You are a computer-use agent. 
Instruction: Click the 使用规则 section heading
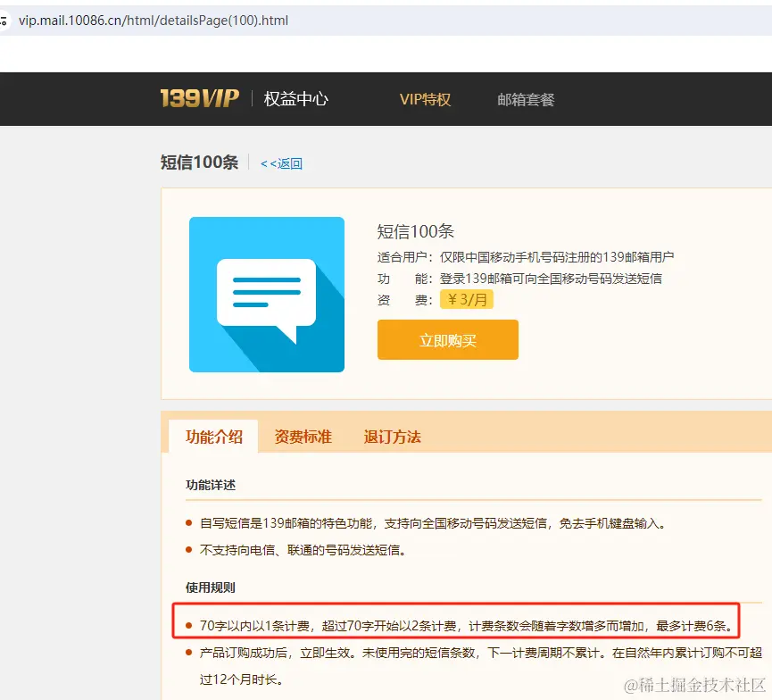[x=211, y=587]
